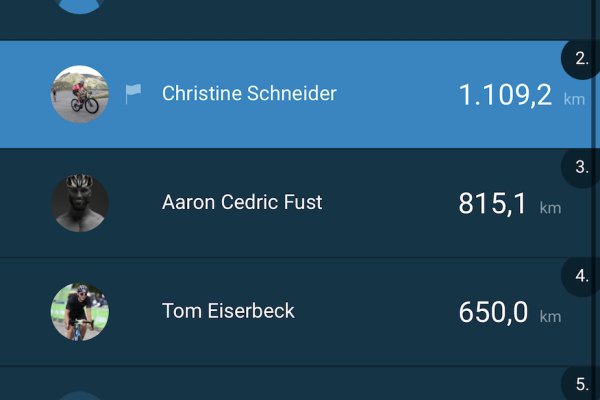
Task: Click the 650,0 distance value
Action: coord(492,312)
